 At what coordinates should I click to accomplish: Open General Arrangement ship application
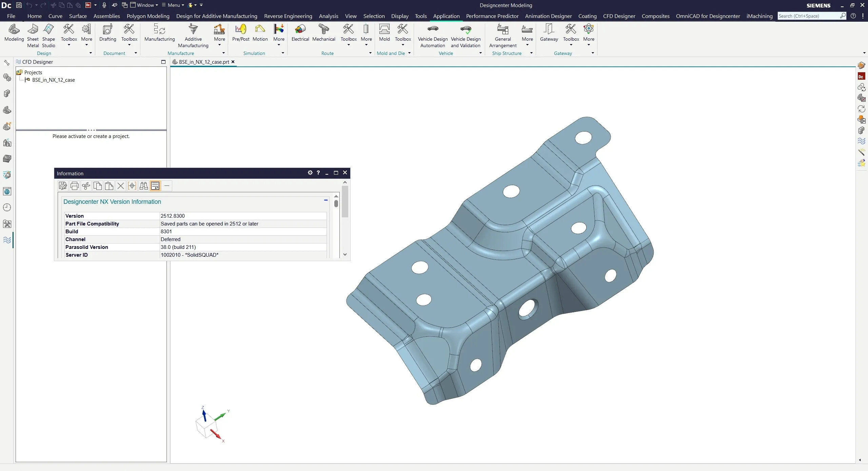pos(502,36)
